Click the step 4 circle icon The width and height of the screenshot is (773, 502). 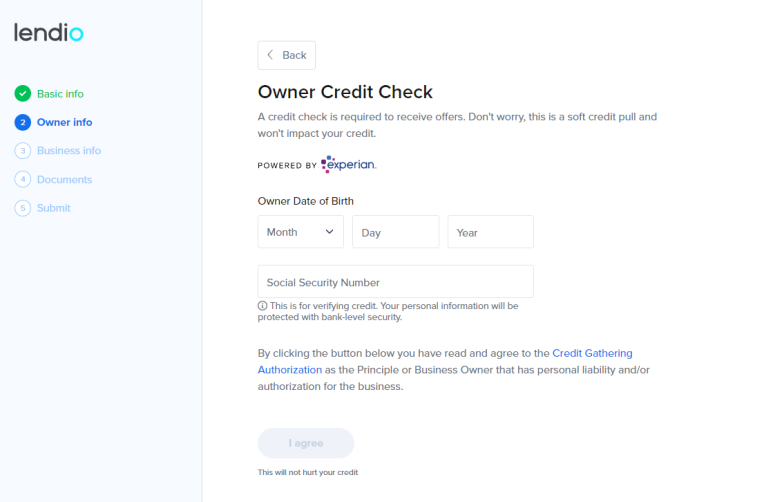coord(23,179)
